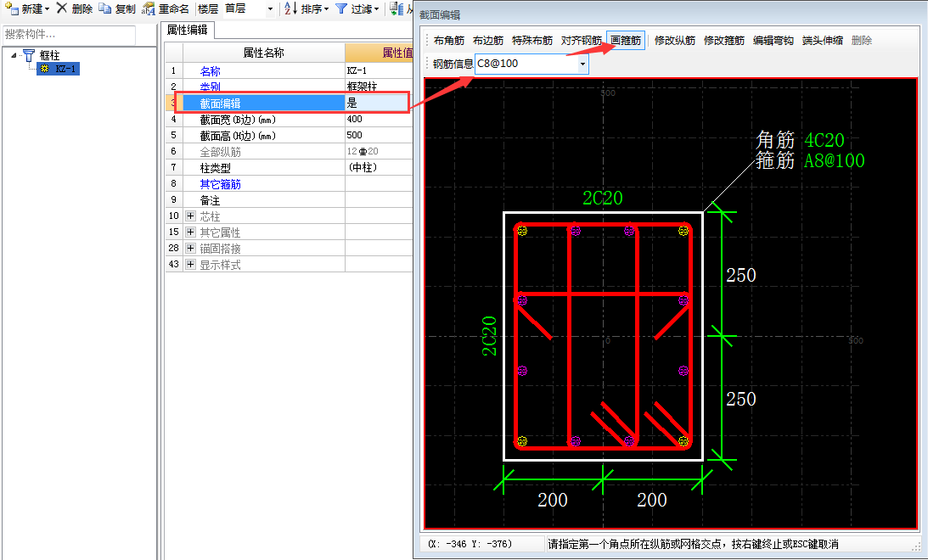Viewport: 928px width, 560px height.
Task: Click the 删除 X delete icon in top toolbar
Action: (61, 8)
